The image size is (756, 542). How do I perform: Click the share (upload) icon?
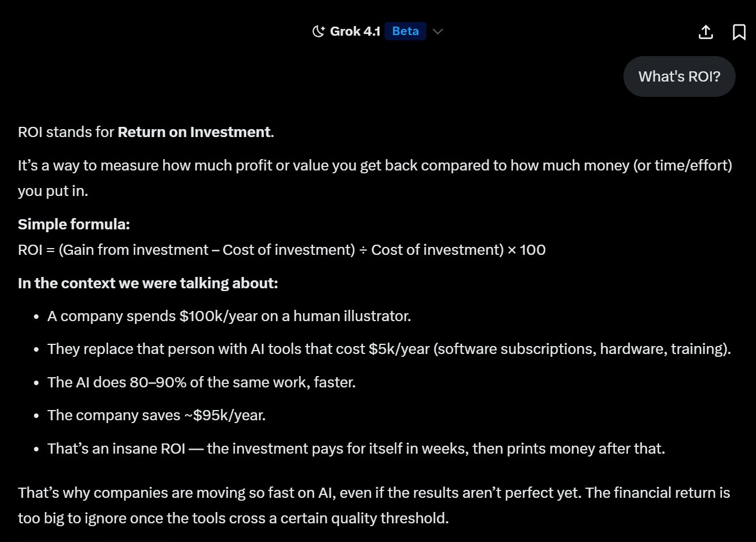(706, 32)
